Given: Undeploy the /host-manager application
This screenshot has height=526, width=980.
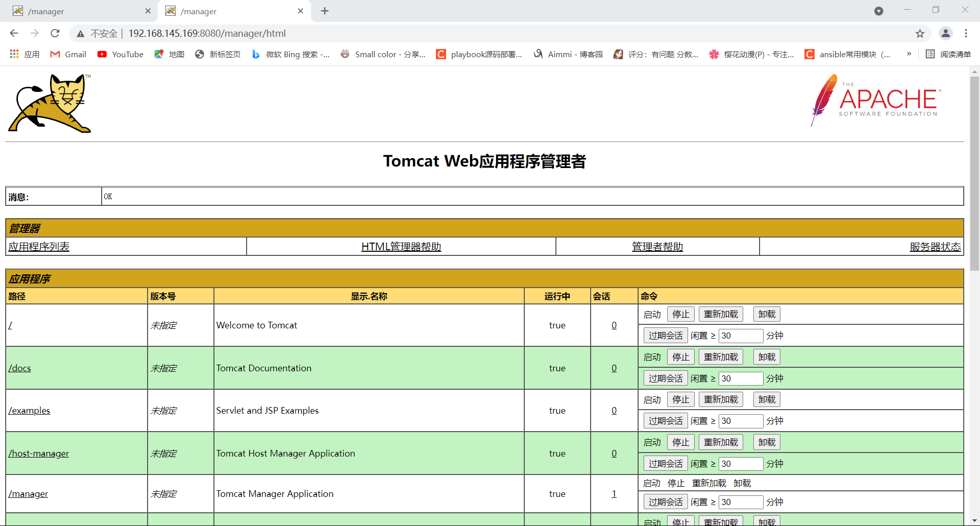Looking at the screenshot, I should click(x=767, y=443).
